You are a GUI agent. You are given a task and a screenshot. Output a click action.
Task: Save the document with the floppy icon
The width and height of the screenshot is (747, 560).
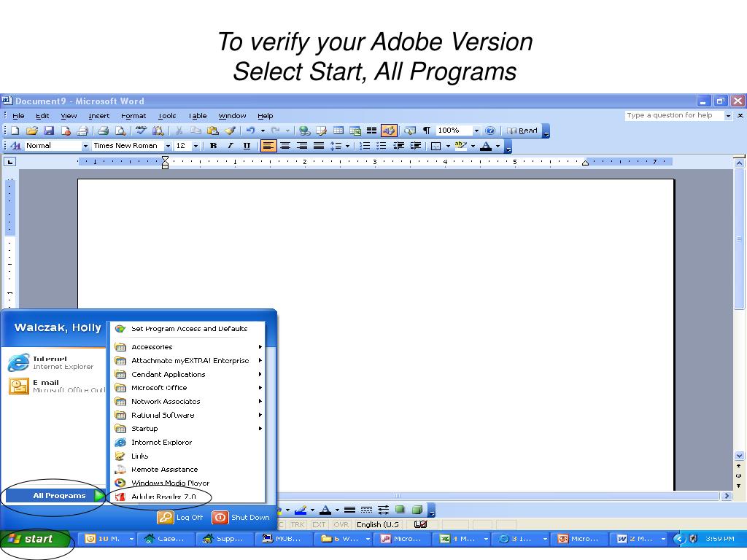click(49, 131)
